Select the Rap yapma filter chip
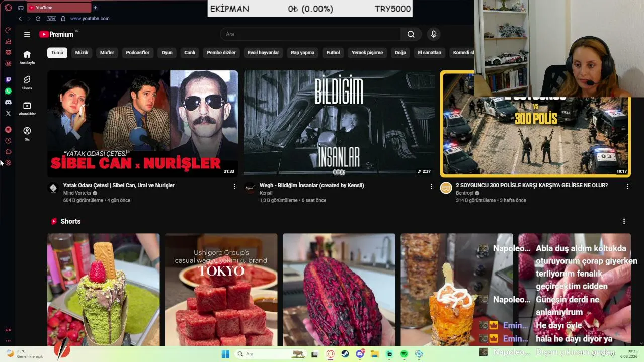 point(303,53)
